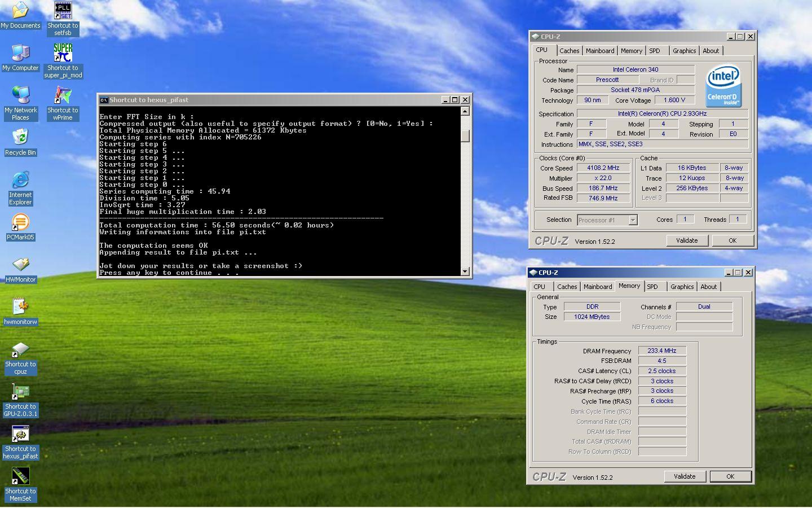
Task: Select the Shortcut to cpuz icon
Action: tap(20, 357)
